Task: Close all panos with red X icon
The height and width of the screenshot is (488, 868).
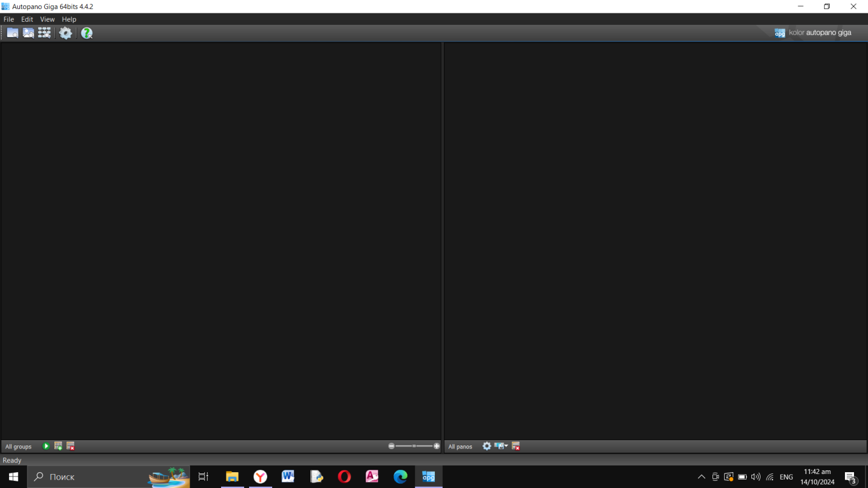Action: [516, 446]
